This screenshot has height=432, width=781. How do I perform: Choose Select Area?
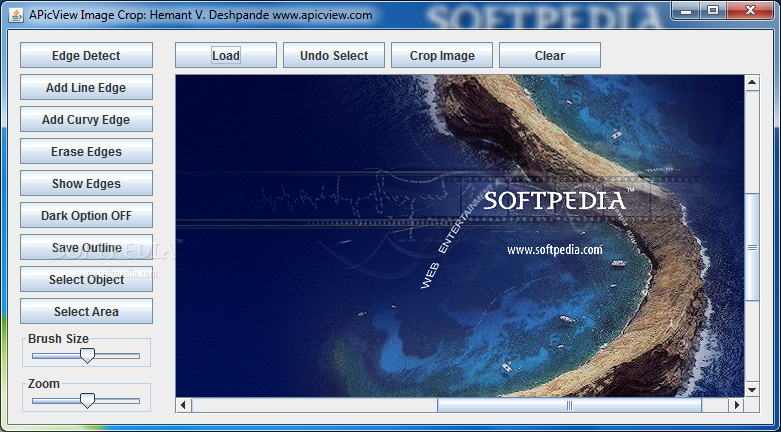[x=86, y=311]
